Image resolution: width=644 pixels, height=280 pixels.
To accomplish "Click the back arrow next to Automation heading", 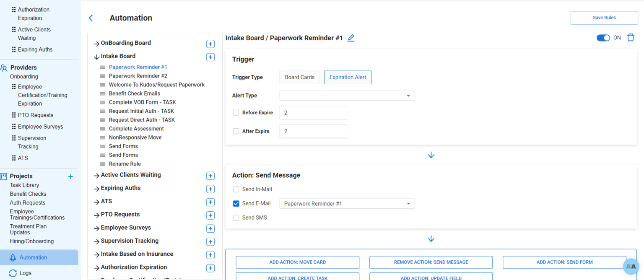I will coord(91,18).
